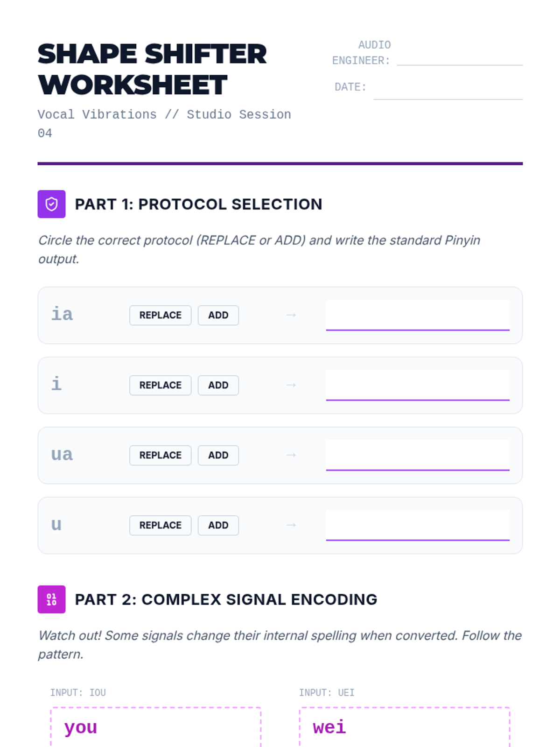Pick REPLACE for the ua row
This screenshot has height=747, width=560.
click(160, 455)
